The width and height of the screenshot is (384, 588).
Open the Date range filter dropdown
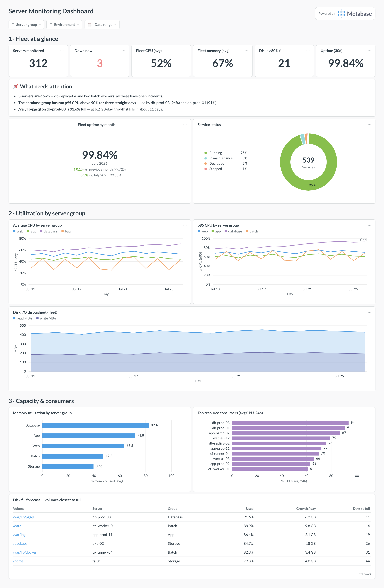(102, 25)
